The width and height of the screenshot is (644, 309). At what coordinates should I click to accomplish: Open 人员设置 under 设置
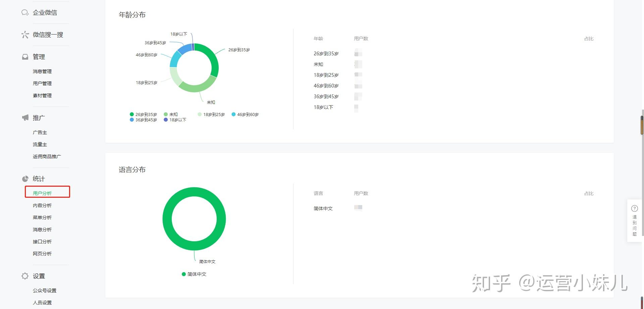42,303
